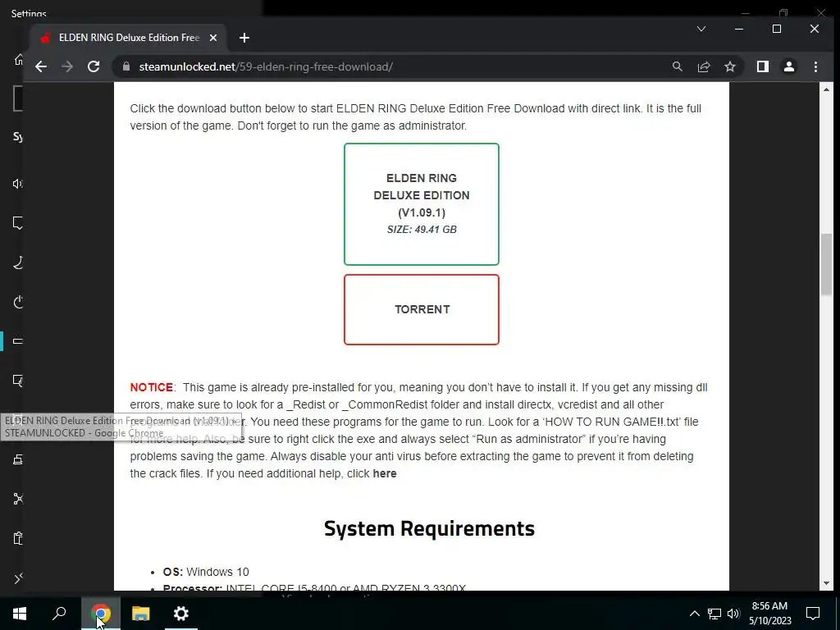Select Shared experiences icon in Settings sidebar
This screenshot has width=840, height=630.
tap(18, 499)
